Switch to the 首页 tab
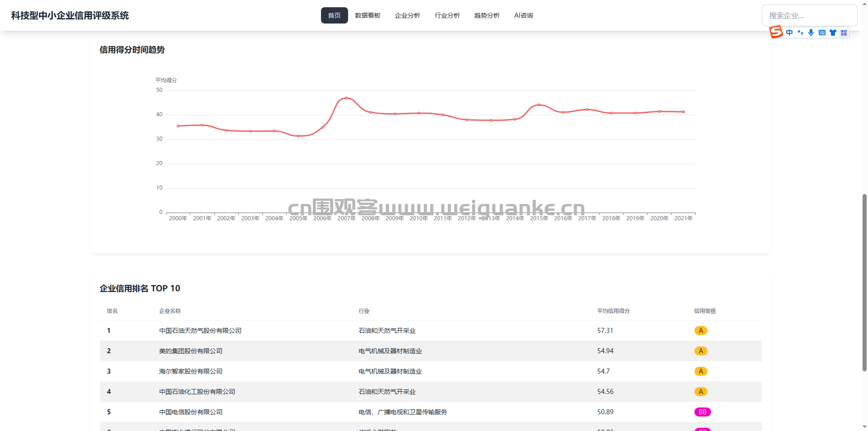Image resolution: width=868 pixels, height=431 pixels. coord(334,15)
